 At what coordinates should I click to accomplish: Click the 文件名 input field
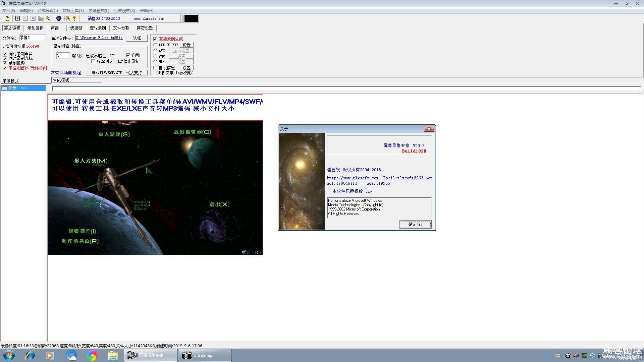(32, 38)
